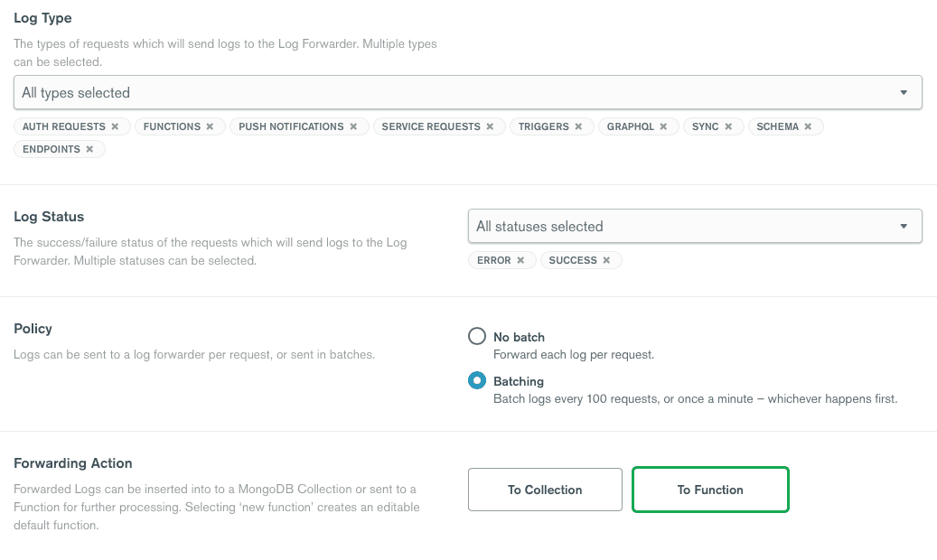Remove the GRAPHQL chip
The image size is (937, 560).
pos(663,126)
